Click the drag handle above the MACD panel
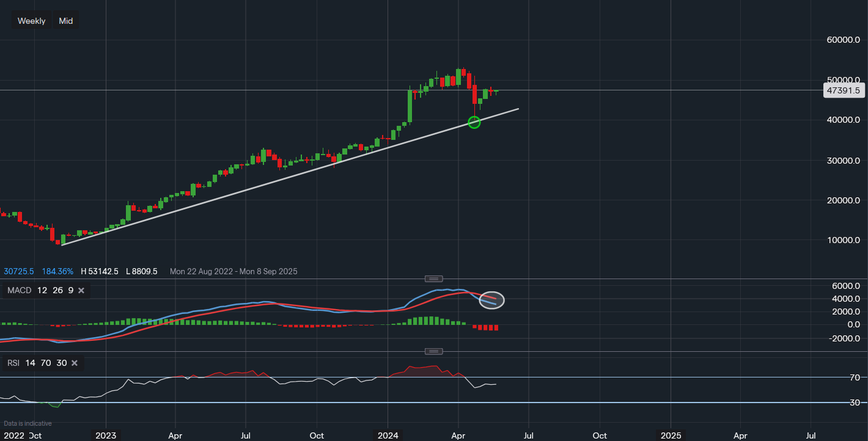 point(434,279)
